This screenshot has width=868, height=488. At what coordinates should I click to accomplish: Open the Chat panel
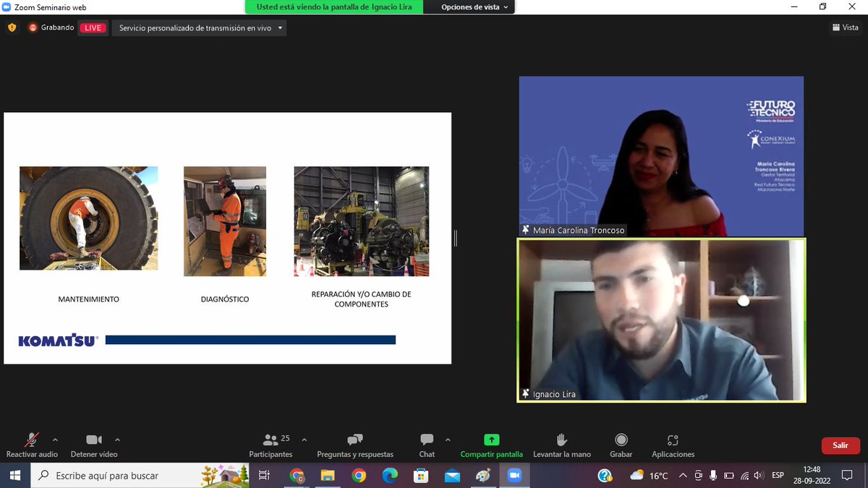point(427,445)
